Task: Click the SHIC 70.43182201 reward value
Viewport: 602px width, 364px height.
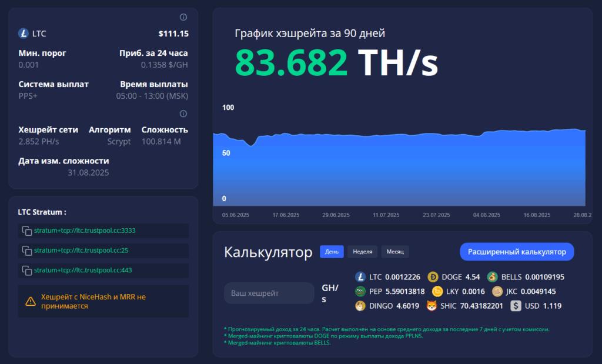Action: [481, 306]
